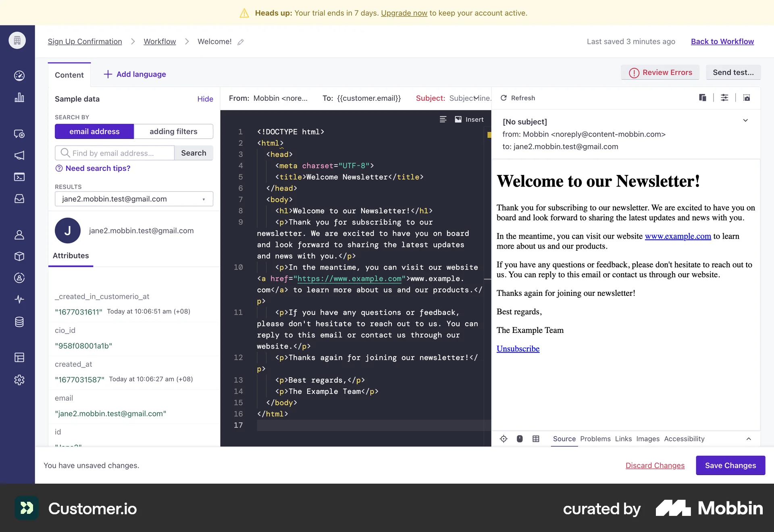Open the data warehouse database icon
Screen dimensions: 774x532
tap(19, 322)
